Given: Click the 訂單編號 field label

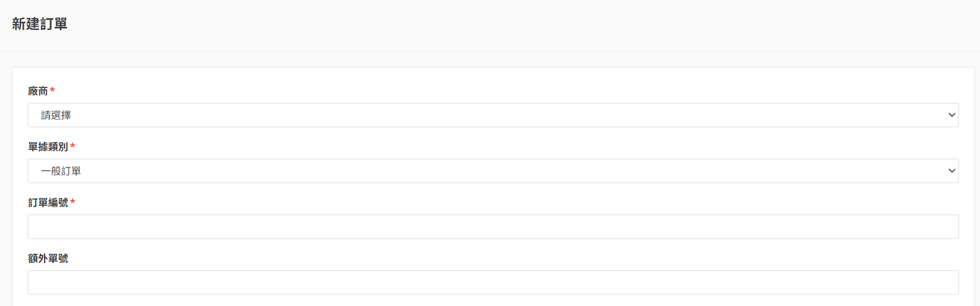Looking at the screenshot, I should click(48, 203).
